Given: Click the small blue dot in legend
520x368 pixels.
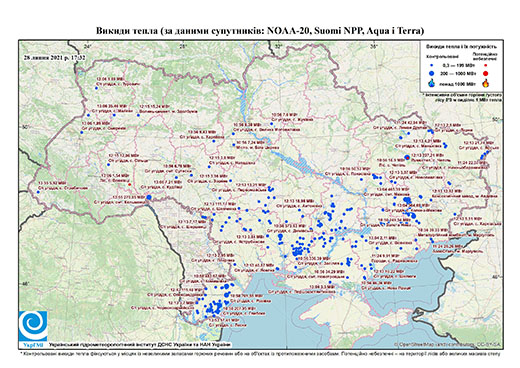Looking at the screenshot, I should pyautogui.click(x=432, y=66).
